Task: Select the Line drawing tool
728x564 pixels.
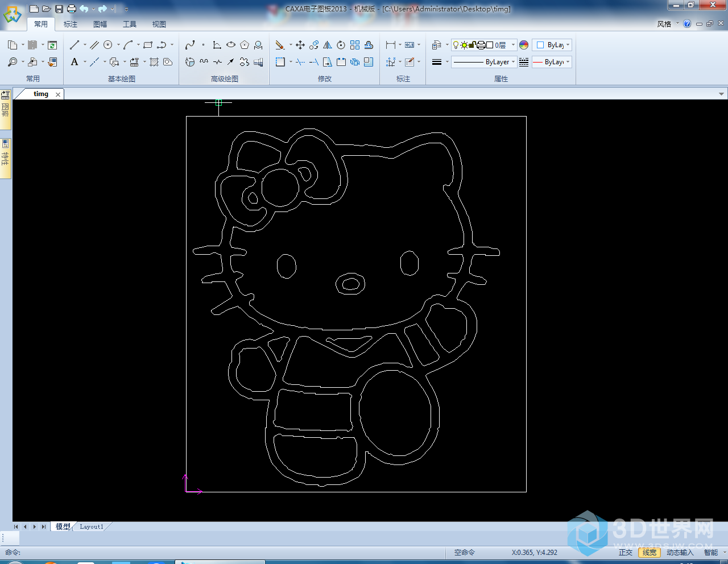Action: click(75, 45)
